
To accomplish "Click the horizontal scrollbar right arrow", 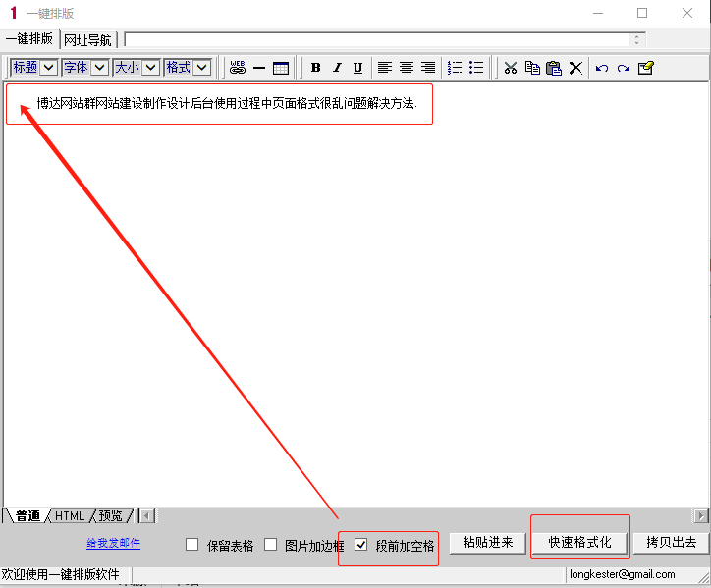I will click(x=701, y=516).
